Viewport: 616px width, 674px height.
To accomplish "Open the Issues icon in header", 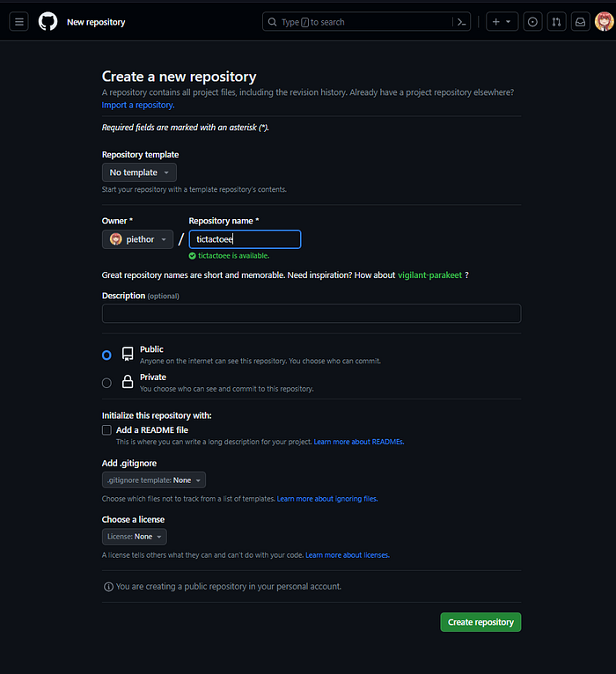I will 532,22.
